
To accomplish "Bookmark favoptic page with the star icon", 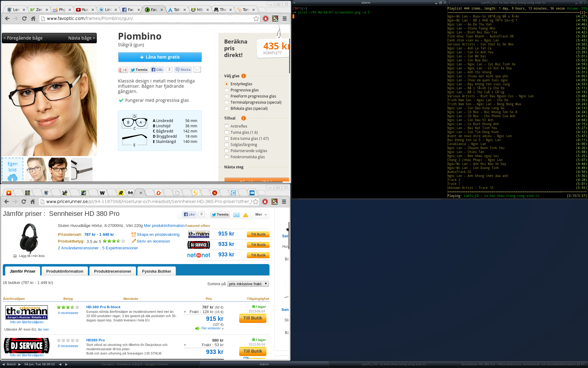I will point(256,19).
